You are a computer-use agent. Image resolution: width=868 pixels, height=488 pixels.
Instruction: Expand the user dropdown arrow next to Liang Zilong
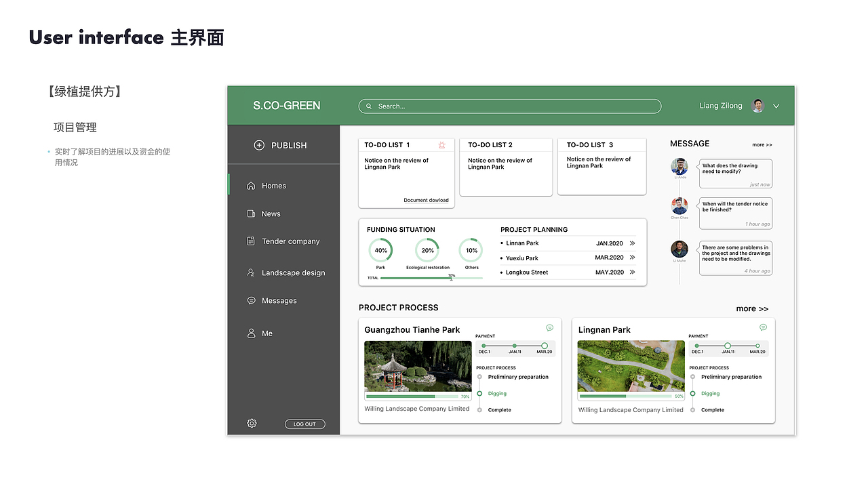click(776, 106)
